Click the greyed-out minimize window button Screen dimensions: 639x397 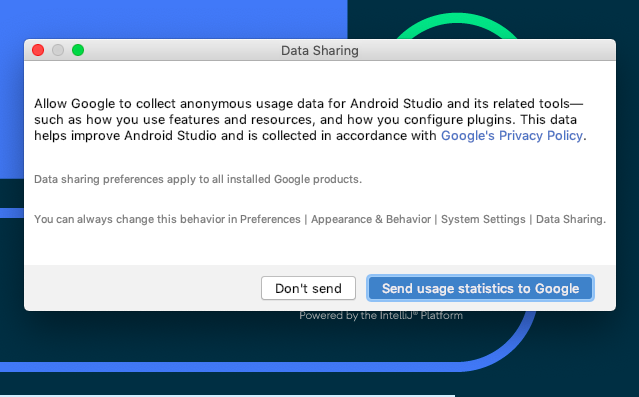pyautogui.click(x=58, y=50)
